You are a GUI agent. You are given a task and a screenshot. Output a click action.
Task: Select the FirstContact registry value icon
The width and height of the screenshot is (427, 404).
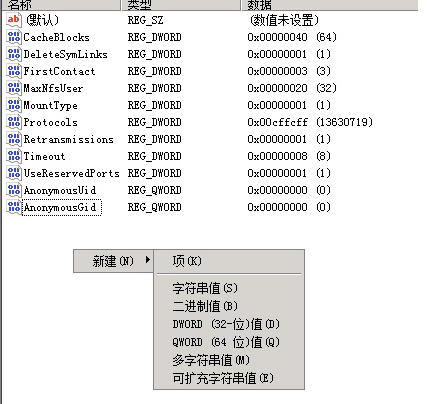coord(14,71)
